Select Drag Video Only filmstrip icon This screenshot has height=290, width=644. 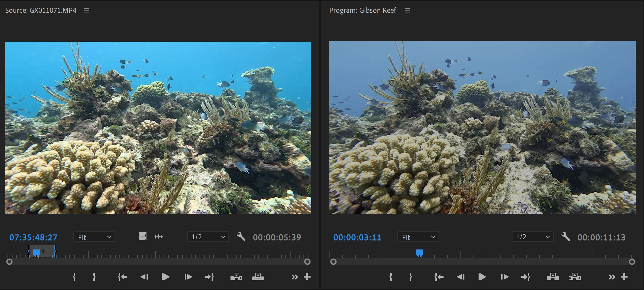point(142,236)
